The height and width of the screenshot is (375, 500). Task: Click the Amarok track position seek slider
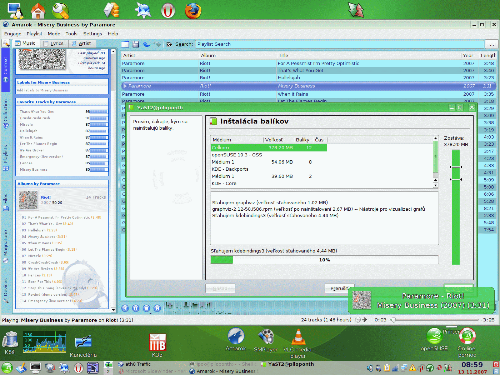point(436,320)
